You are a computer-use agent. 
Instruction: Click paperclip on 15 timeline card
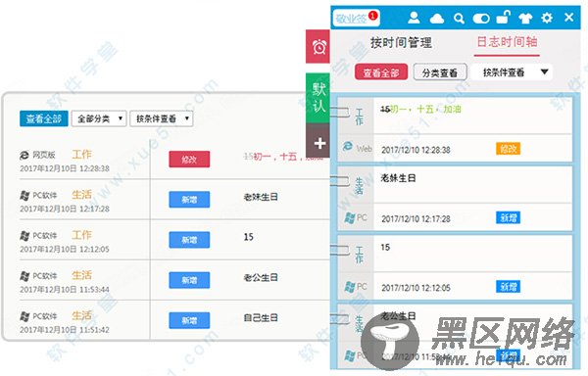click(x=340, y=250)
